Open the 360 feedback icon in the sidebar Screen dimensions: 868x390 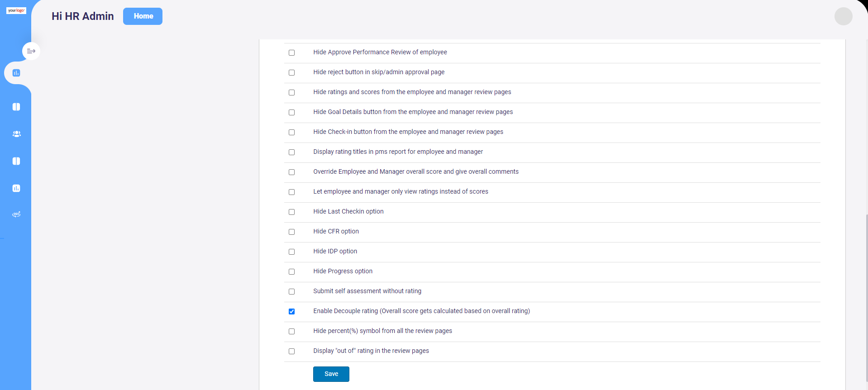coord(16,214)
